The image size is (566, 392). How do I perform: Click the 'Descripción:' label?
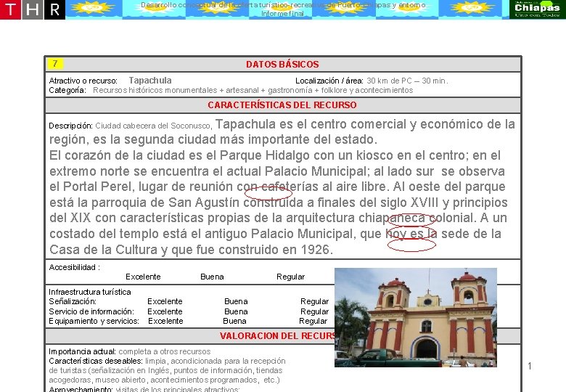tap(71, 126)
